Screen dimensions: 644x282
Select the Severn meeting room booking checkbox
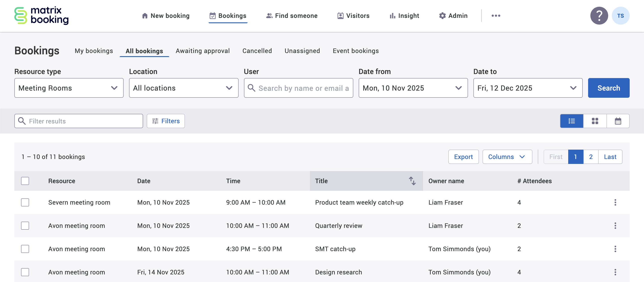25,203
